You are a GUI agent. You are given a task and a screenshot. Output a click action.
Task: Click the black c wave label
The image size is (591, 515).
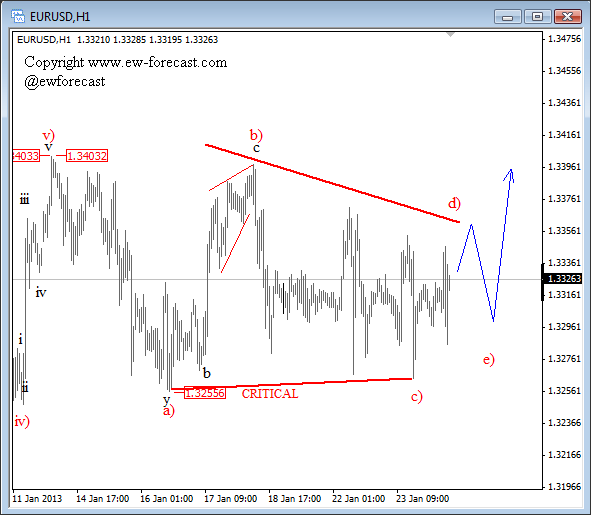tap(256, 148)
